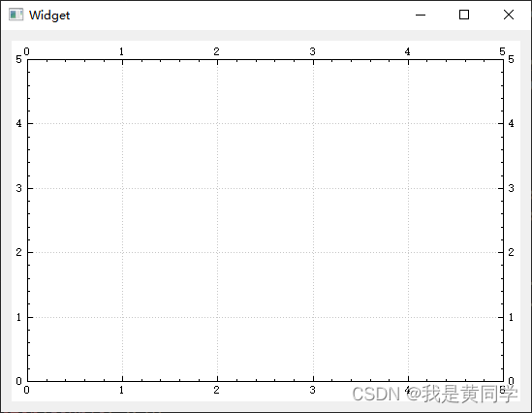Select tick label 3 on the left axis
This screenshot has width=532, height=413.
(19, 188)
